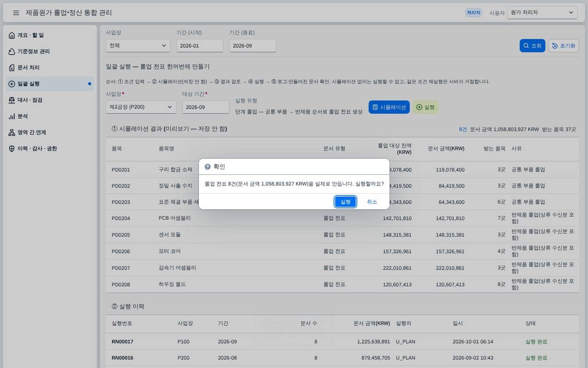Click run number RN00017
Screen dimensions: 588x368
pos(122,342)
